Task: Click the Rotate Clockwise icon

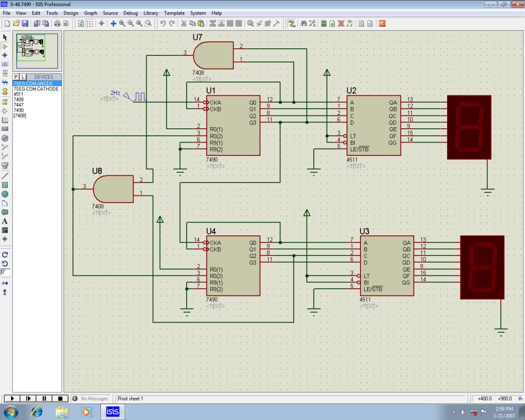Action: (5, 254)
